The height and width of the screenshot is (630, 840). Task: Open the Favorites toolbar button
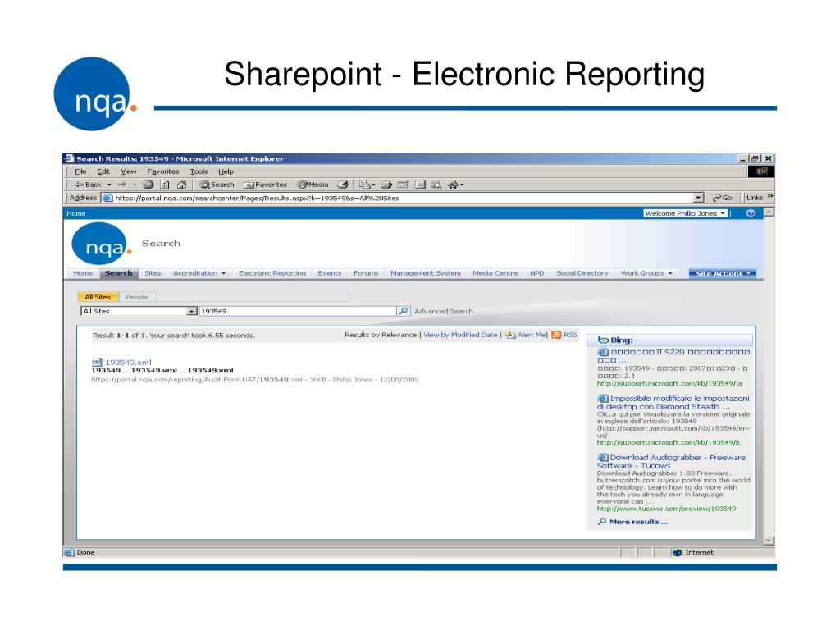point(265,185)
